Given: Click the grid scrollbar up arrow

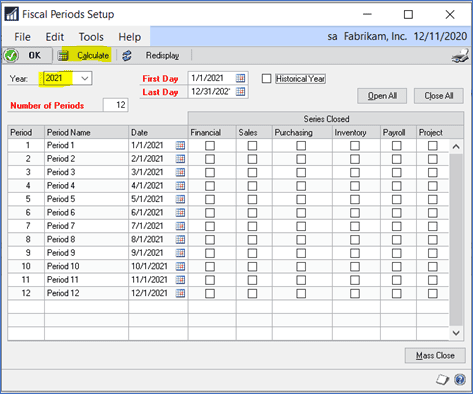Looking at the screenshot, I should click(456, 146).
